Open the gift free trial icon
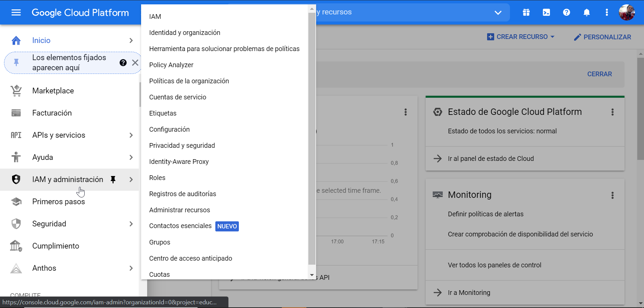Screen dimensions: 644x308 [x=526, y=12]
